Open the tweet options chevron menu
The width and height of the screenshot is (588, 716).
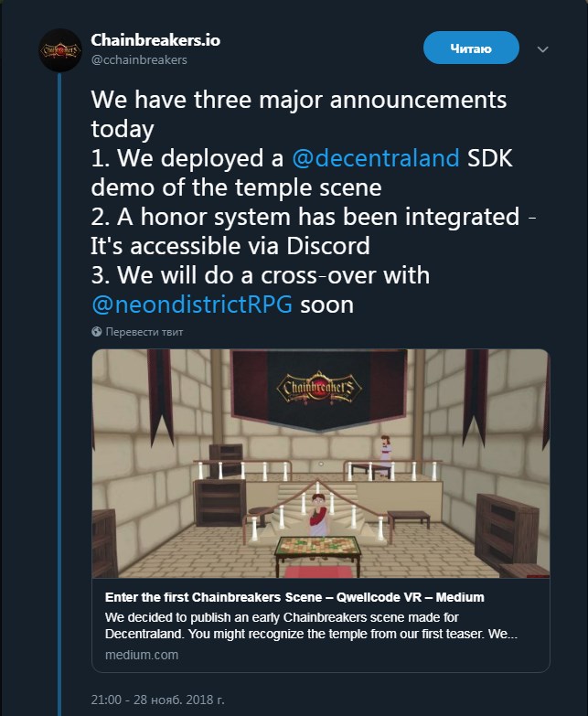(x=542, y=48)
